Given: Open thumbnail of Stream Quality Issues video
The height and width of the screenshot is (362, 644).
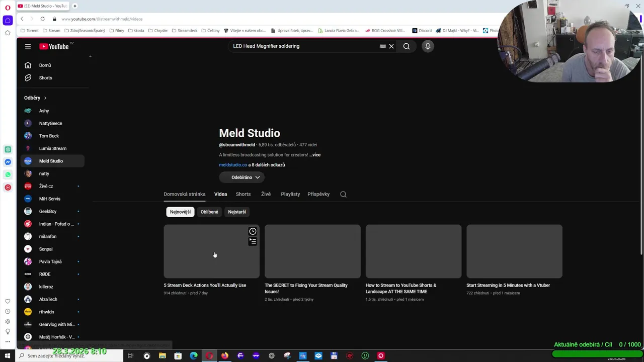Looking at the screenshot, I should [312, 251].
